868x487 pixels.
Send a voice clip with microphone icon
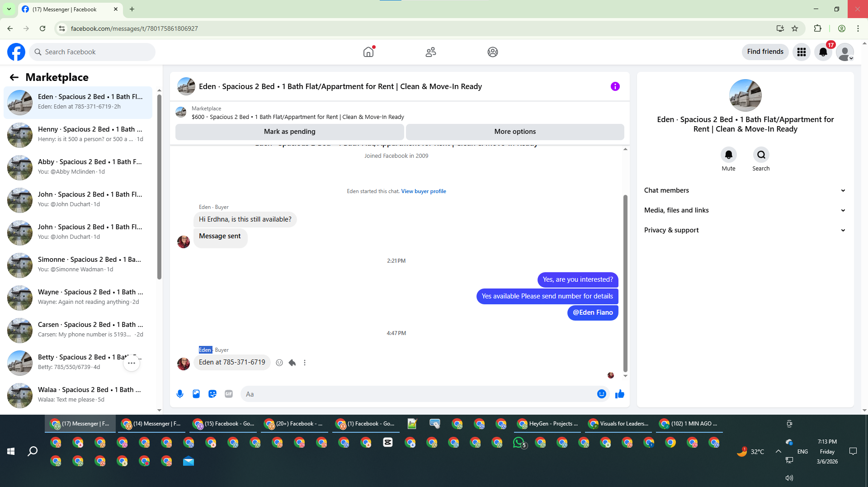click(180, 394)
